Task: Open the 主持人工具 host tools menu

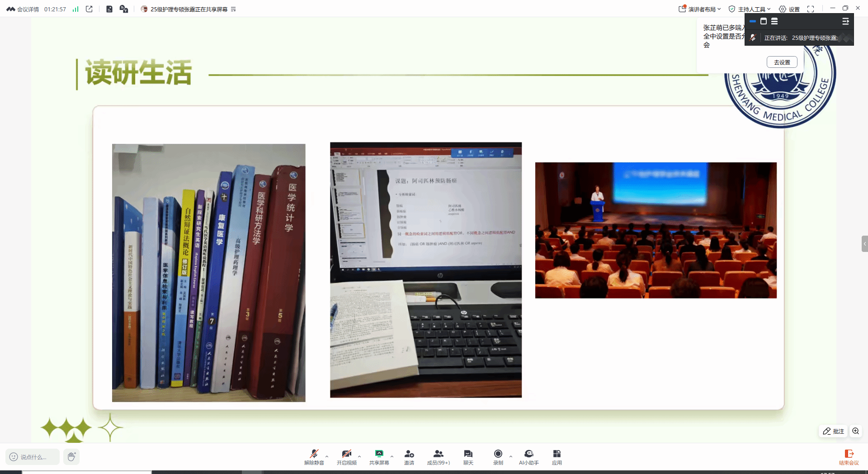Action: click(750, 9)
